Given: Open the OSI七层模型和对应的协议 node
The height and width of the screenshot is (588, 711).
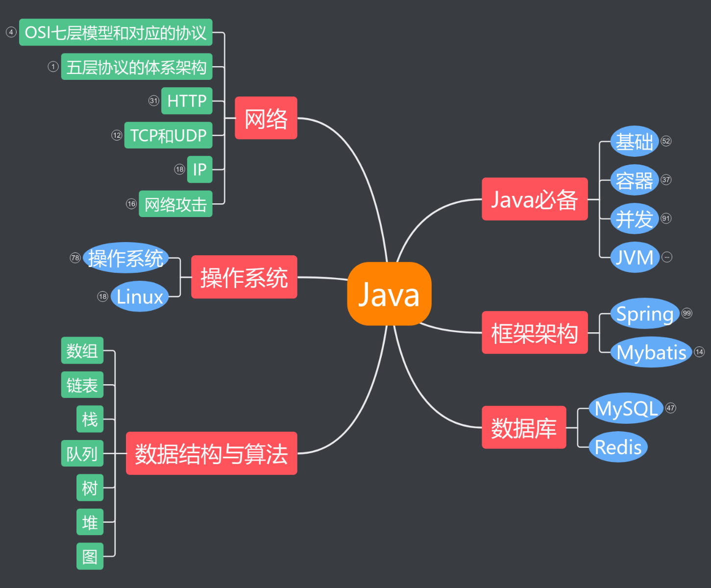Looking at the screenshot, I should 116,32.
